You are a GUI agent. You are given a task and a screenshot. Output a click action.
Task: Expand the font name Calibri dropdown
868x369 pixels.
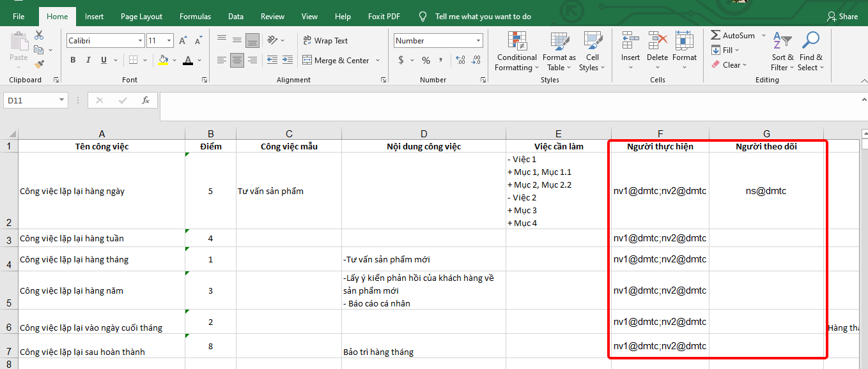pyautogui.click(x=140, y=41)
